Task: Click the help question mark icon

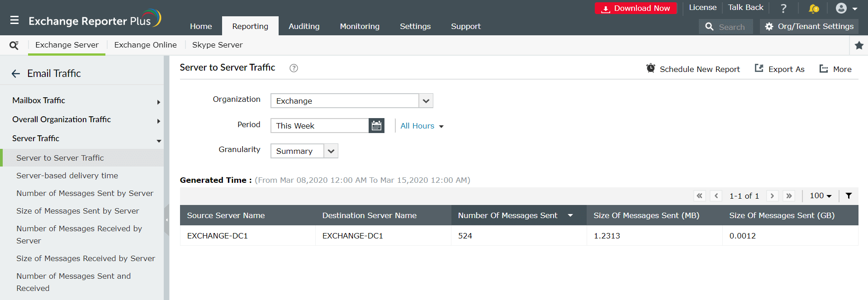Action: point(783,8)
